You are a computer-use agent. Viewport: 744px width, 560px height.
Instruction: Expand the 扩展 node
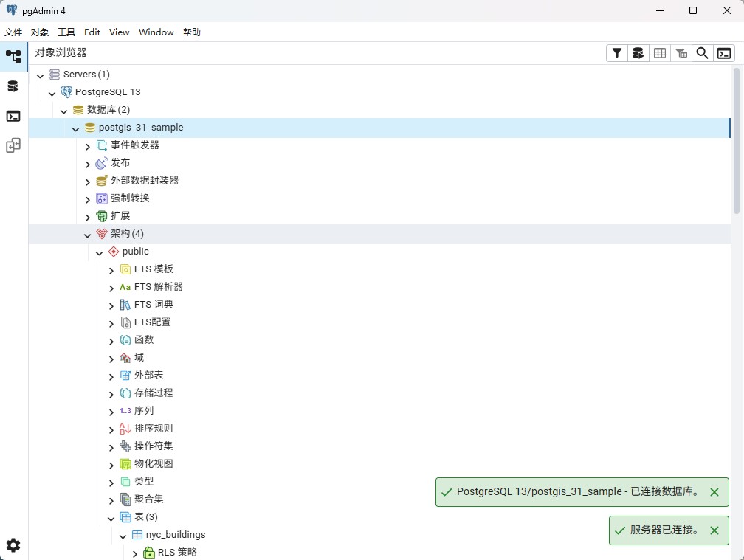(x=87, y=217)
